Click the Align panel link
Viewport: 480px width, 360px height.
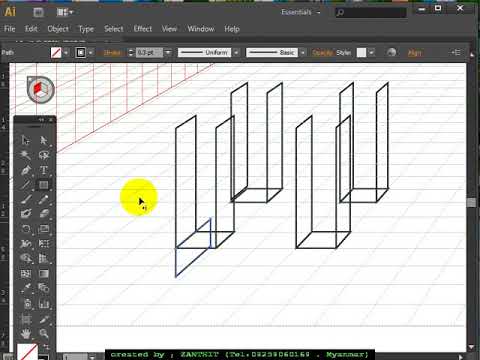(414, 53)
